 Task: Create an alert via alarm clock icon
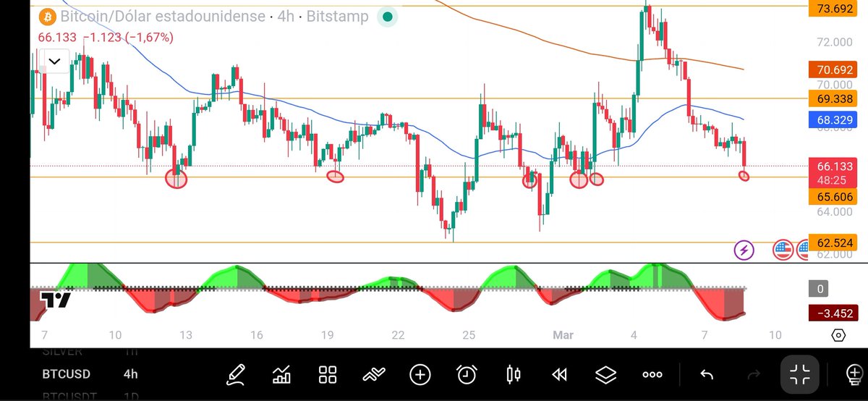click(467, 374)
